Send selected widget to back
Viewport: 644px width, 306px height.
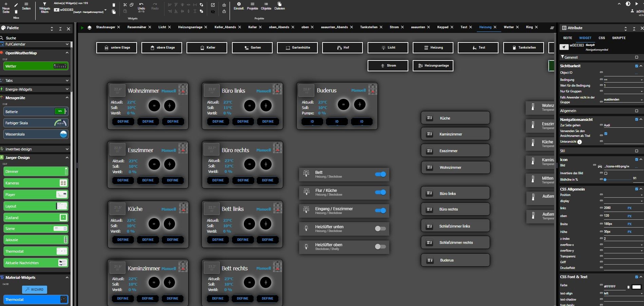(201, 11)
